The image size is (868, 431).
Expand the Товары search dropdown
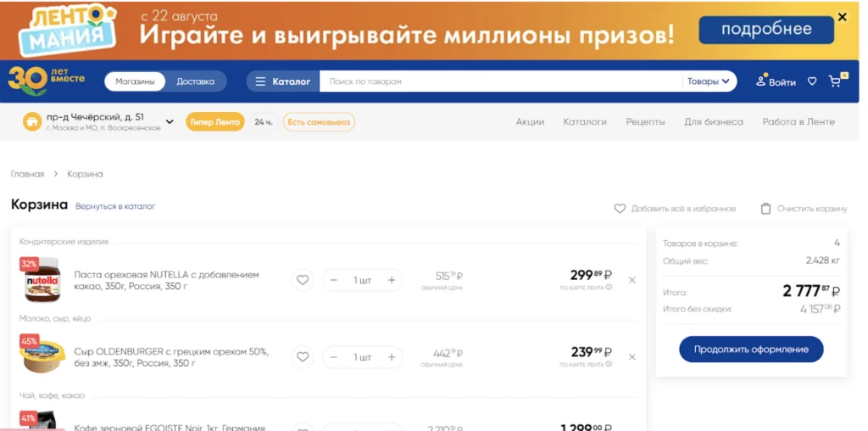point(709,81)
